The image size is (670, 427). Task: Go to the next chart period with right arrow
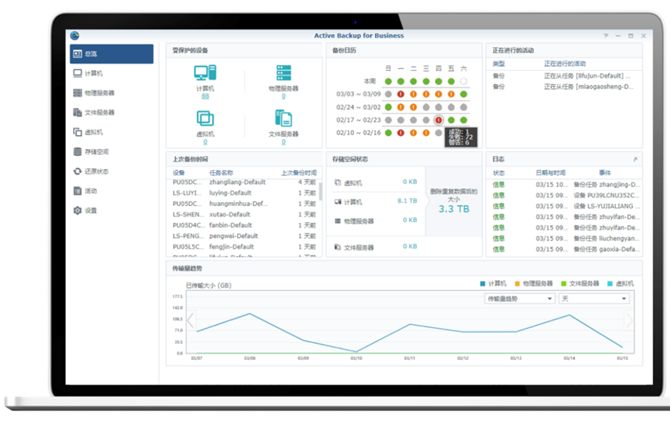point(628,320)
